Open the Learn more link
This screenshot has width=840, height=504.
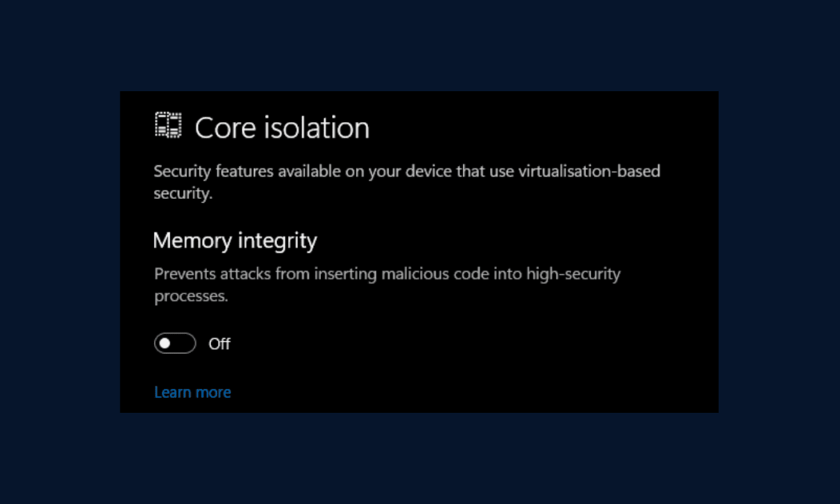coord(193,392)
